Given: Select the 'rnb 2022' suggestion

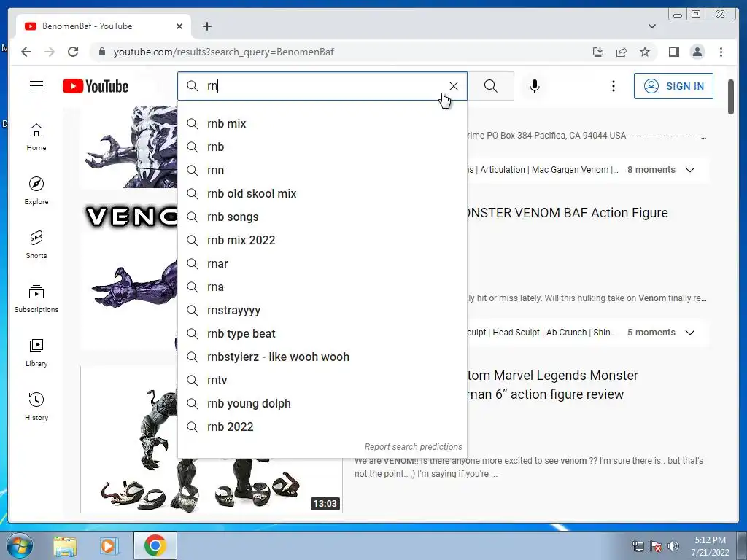Looking at the screenshot, I should [x=322, y=427].
